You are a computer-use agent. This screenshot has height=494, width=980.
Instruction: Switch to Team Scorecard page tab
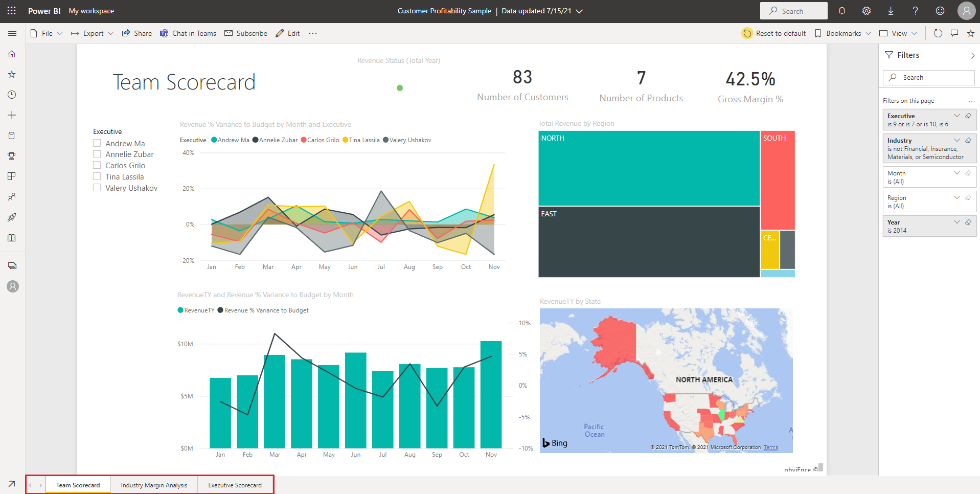(78, 485)
